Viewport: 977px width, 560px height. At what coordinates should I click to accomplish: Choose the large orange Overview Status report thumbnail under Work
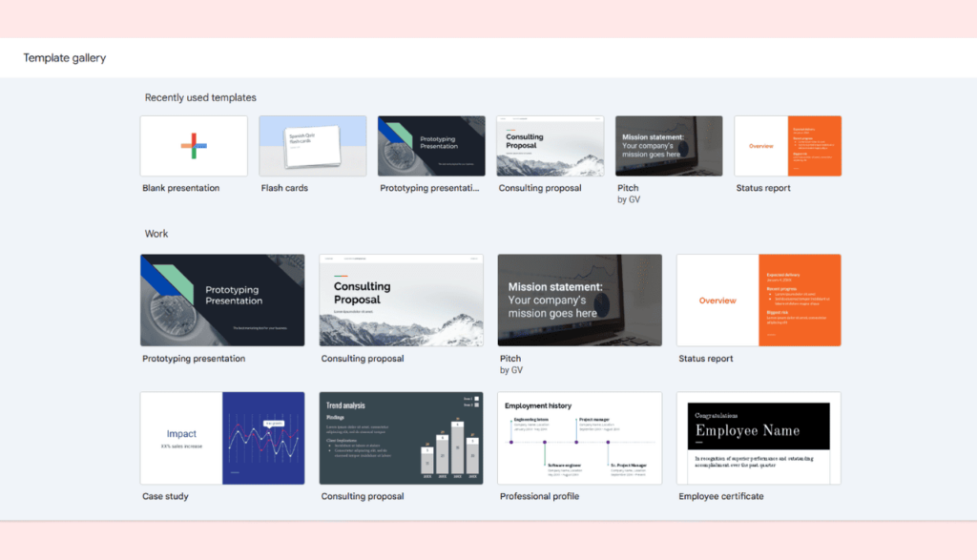[759, 301]
